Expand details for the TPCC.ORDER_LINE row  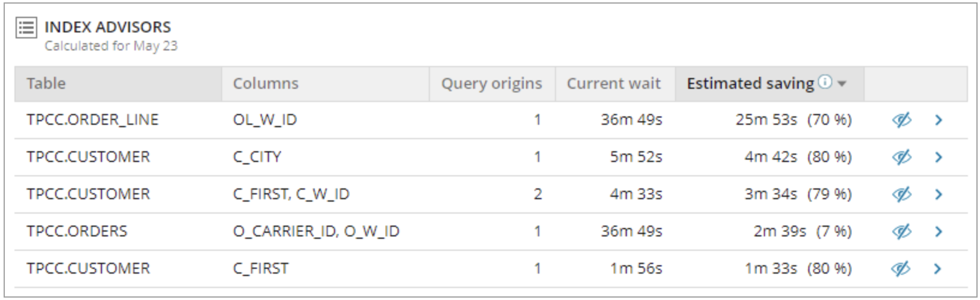939,120
